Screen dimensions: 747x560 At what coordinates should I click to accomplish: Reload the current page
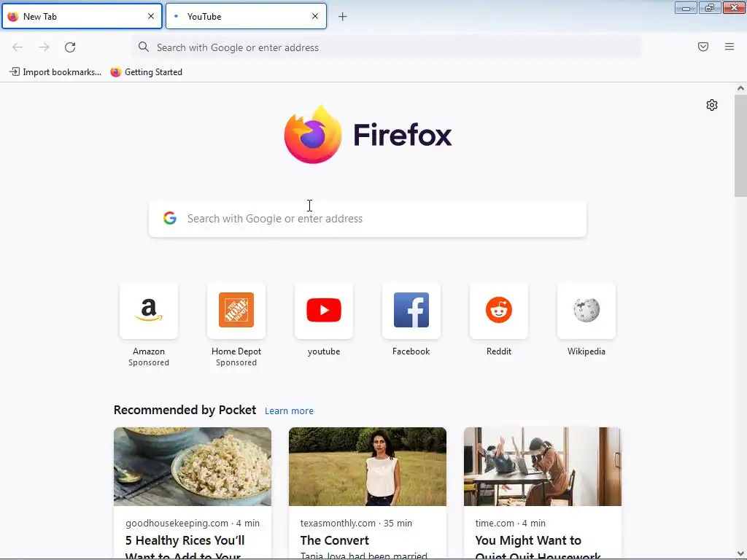[70, 47]
